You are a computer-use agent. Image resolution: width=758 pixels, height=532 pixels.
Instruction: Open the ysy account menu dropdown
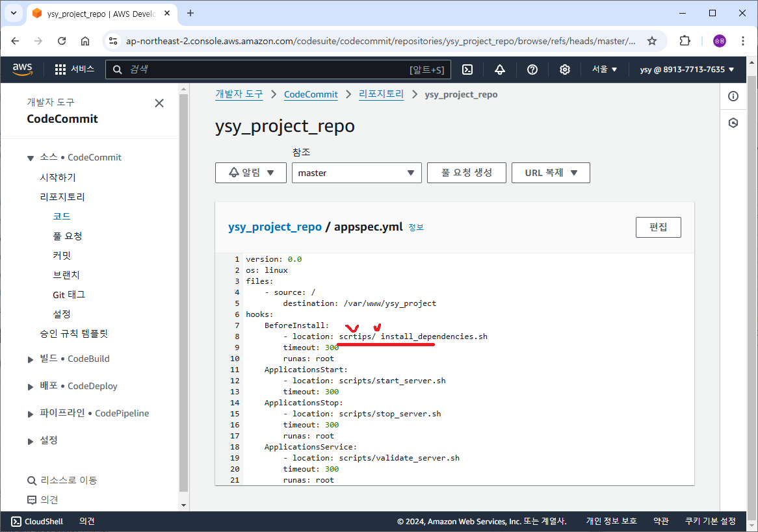(687, 70)
